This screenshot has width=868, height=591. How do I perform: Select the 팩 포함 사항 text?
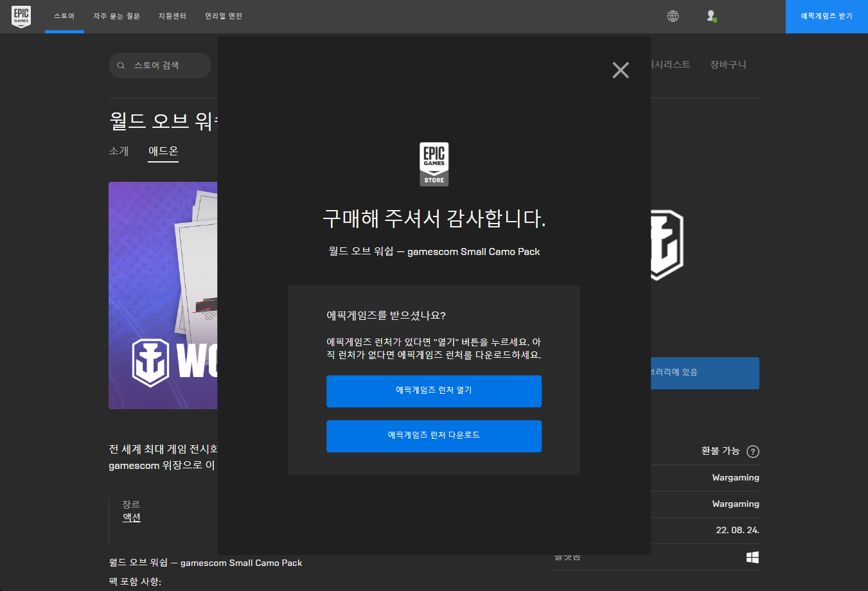tap(135, 581)
